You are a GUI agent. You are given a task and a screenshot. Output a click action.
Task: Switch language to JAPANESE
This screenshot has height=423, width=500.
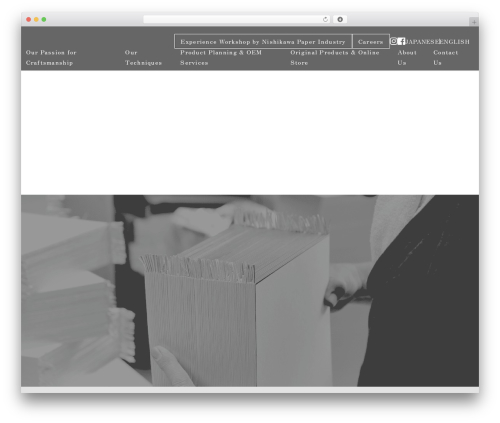422,42
